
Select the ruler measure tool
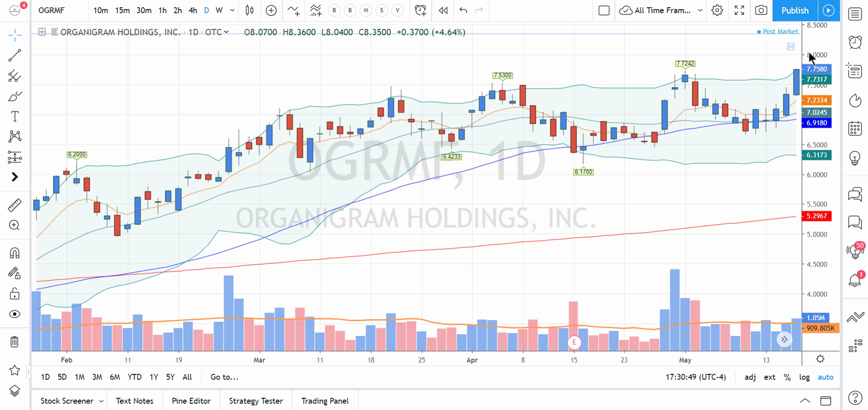[x=14, y=205]
